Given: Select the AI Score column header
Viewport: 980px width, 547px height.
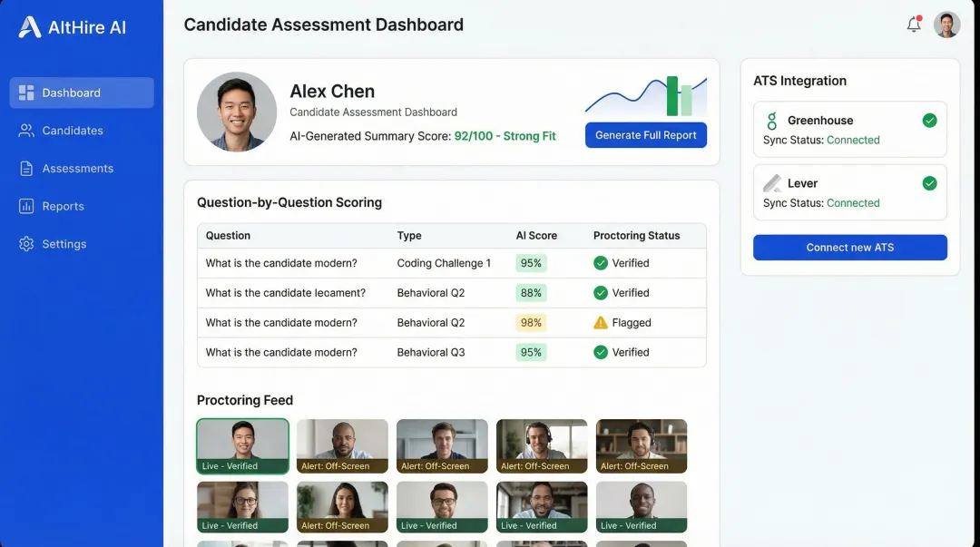Looking at the screenshot, I should [537, 235].
